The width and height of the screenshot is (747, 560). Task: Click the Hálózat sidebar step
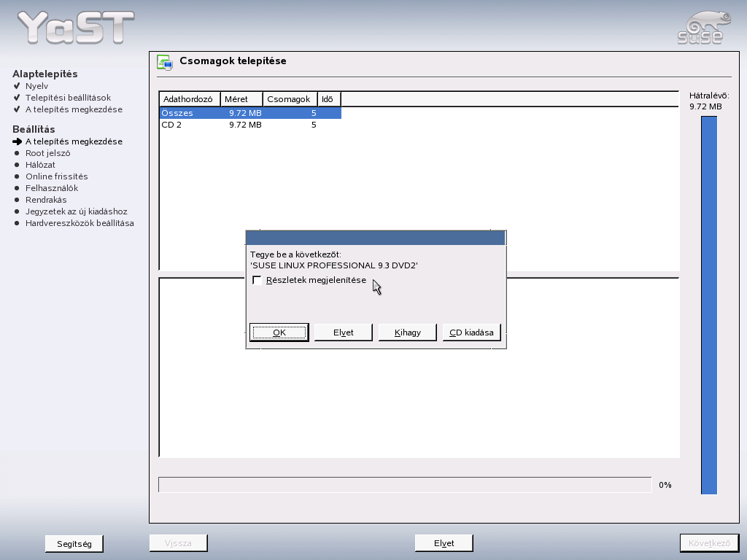[x=40, y=165]
